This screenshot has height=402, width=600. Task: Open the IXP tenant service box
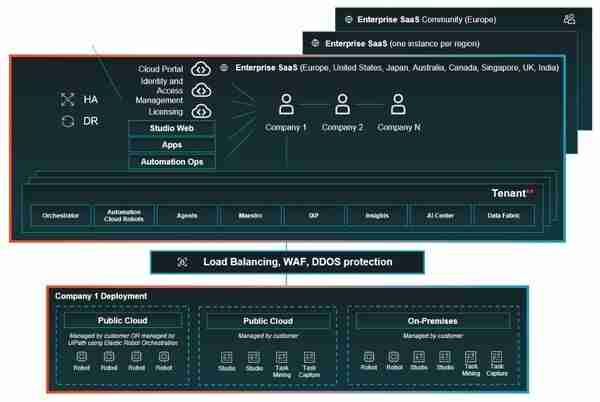point(314,216)
